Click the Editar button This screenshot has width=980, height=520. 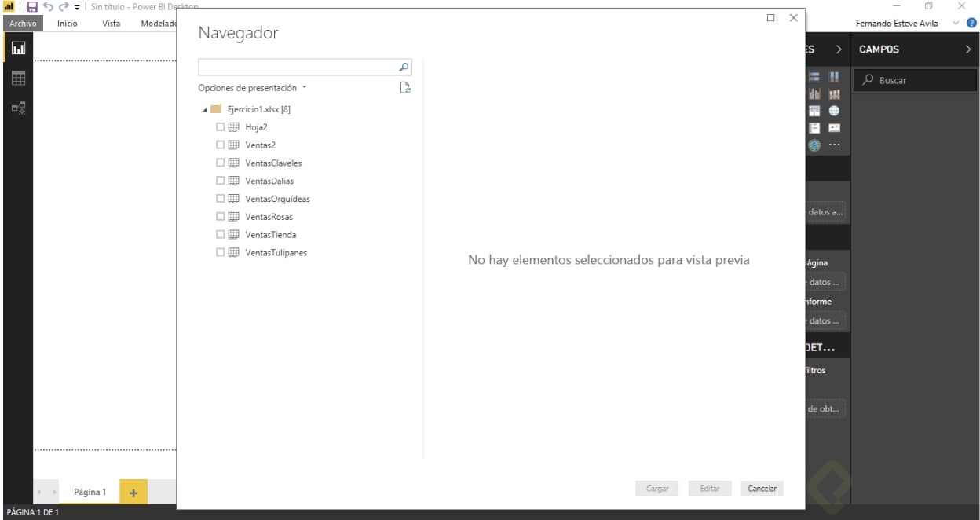tap(710, 489)
